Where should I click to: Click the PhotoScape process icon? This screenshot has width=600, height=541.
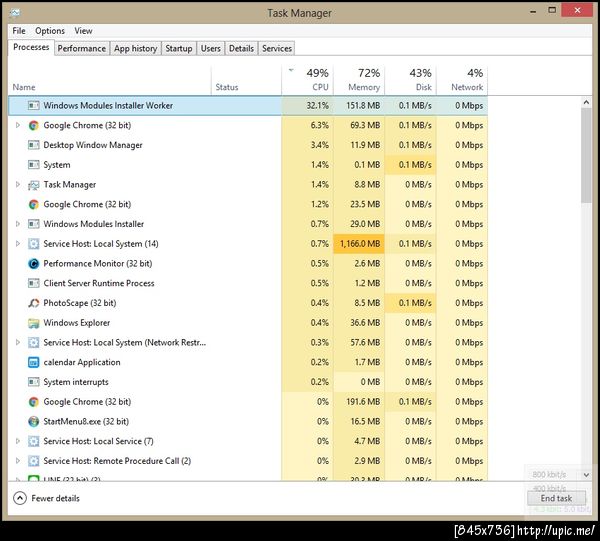click(x=34, y=303)
